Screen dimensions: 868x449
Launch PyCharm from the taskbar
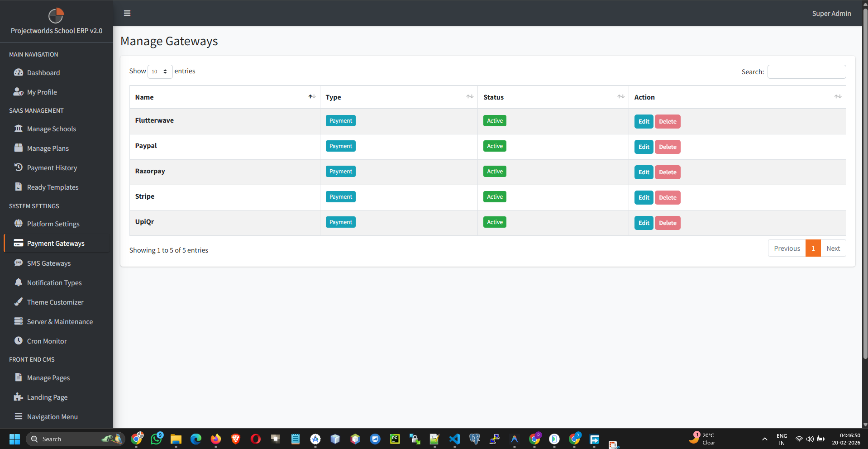click(x=395, y=439)
